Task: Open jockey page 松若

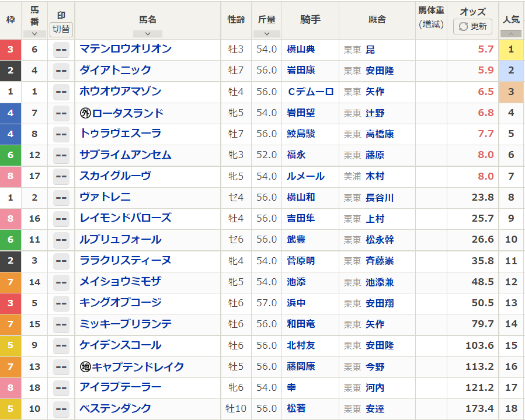Action: pos(296,408)
